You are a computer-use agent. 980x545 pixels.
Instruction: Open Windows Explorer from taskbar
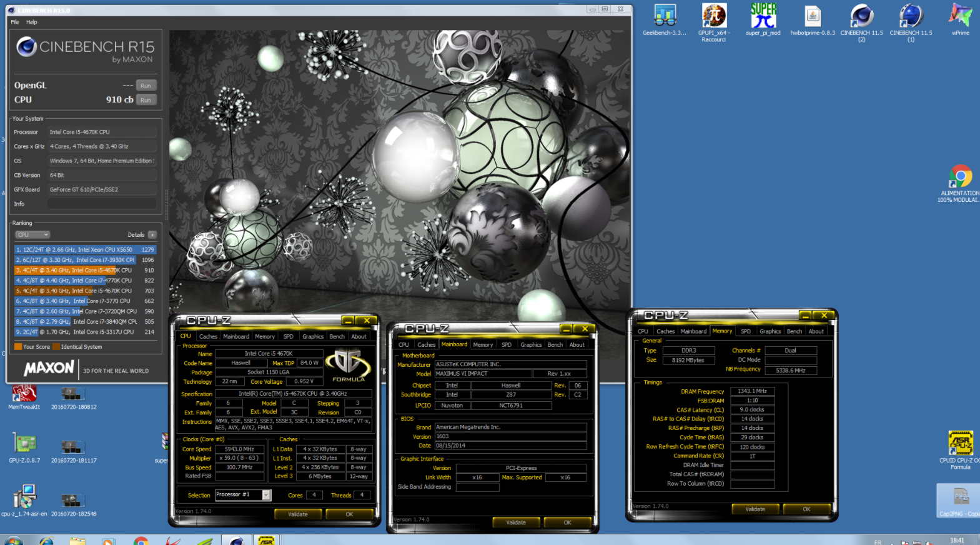77,540
